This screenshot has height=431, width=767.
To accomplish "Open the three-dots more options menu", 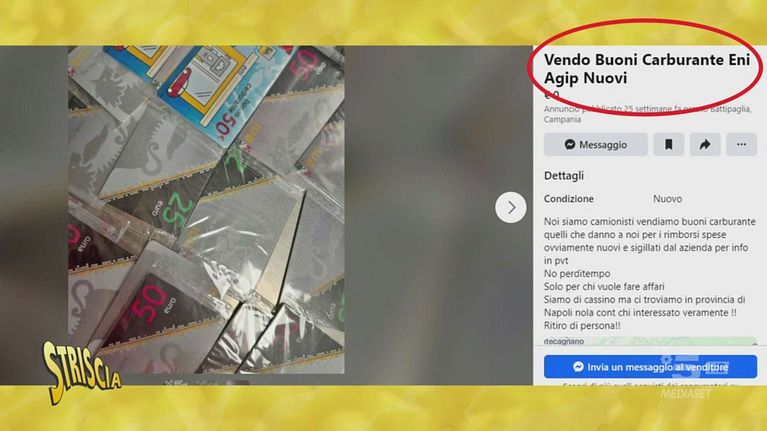I will [x=741, y=144].
